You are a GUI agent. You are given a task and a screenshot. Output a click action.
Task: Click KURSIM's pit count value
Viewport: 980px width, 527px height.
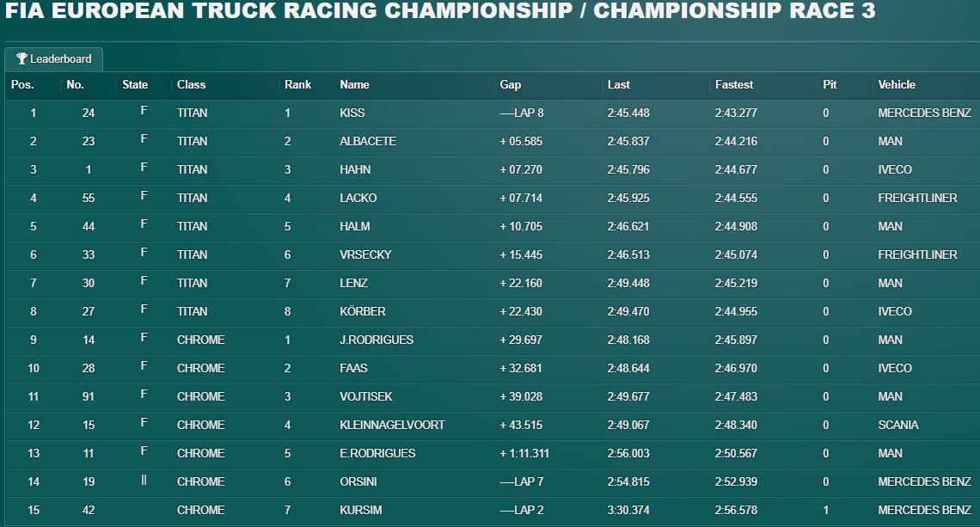click(825, 510)
